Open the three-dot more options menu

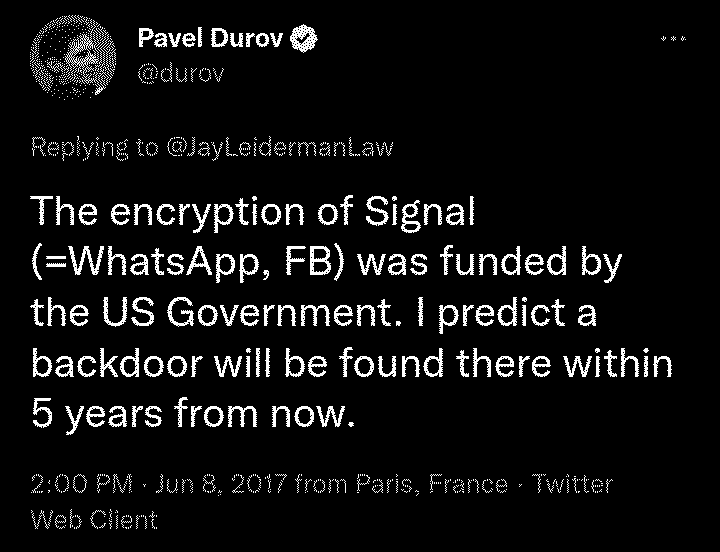click(674, 38)
